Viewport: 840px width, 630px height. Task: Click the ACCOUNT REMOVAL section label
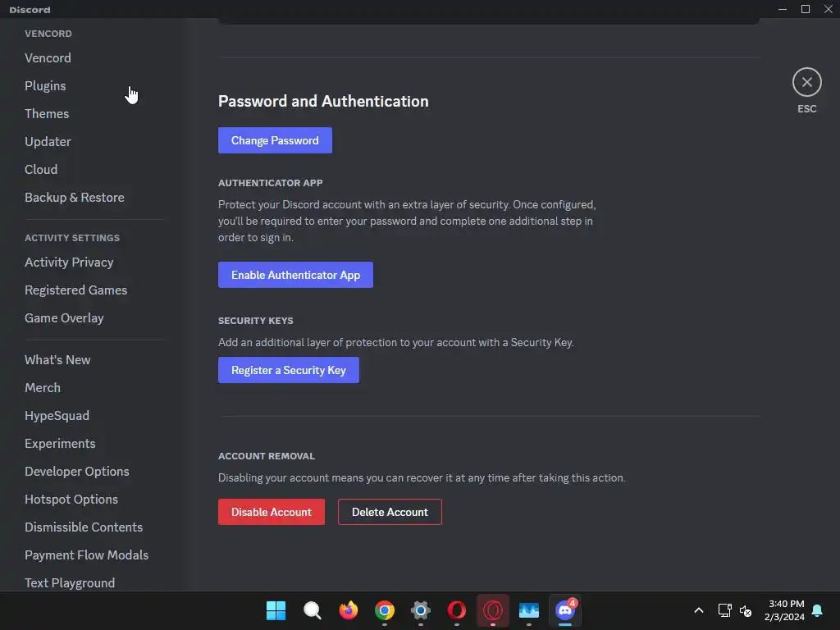[267, 456]
